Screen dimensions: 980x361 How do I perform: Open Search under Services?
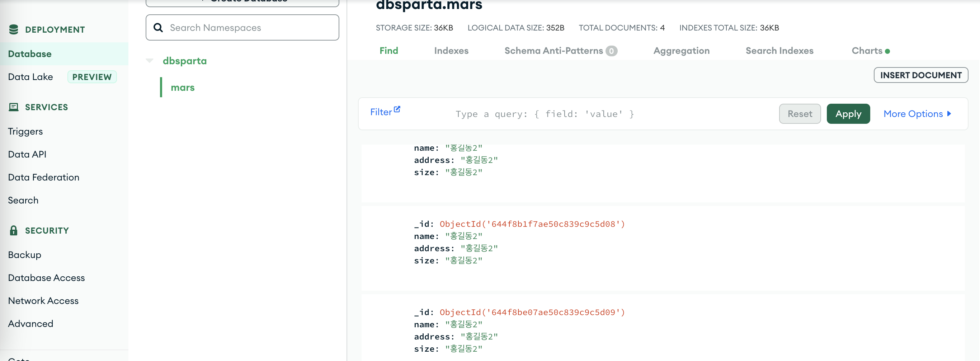pyautogui.click(x=23, y=200)
